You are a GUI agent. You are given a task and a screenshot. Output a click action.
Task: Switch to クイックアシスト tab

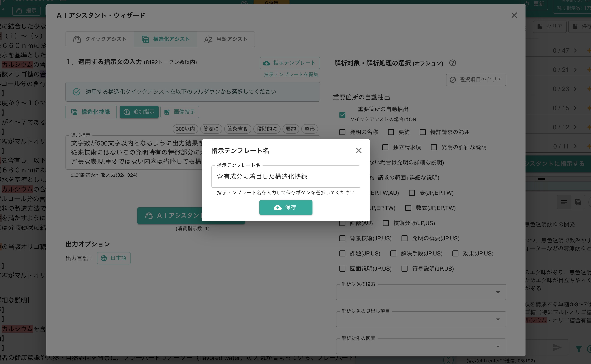(100, 39)
